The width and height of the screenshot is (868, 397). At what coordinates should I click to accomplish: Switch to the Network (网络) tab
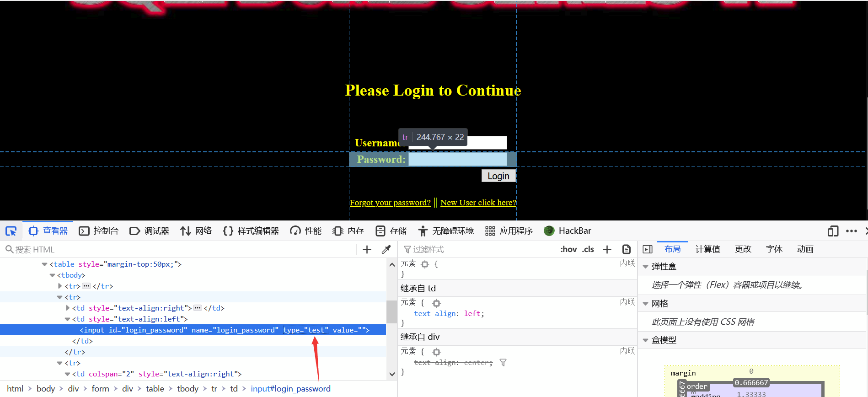[196, 231]
